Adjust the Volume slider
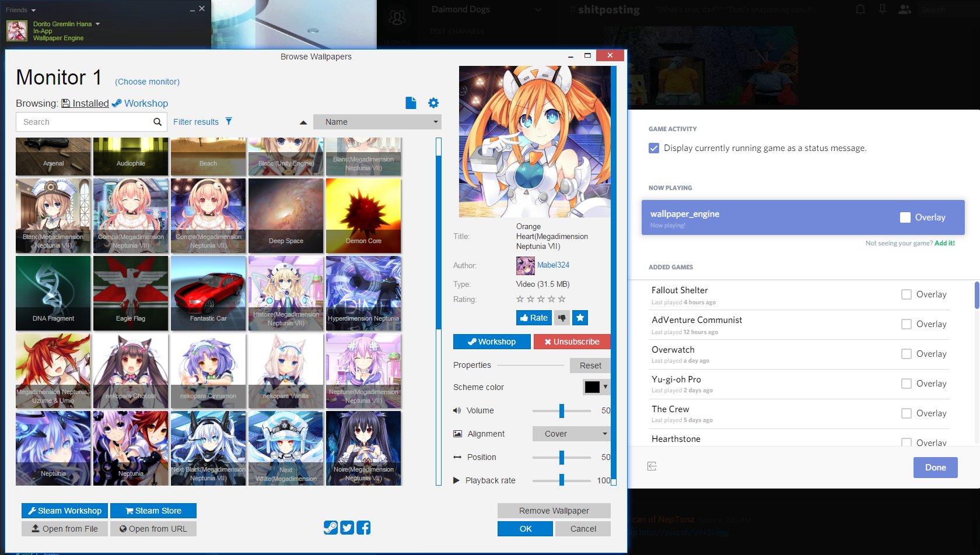980x555 pixels. click(x=562, y=410)
